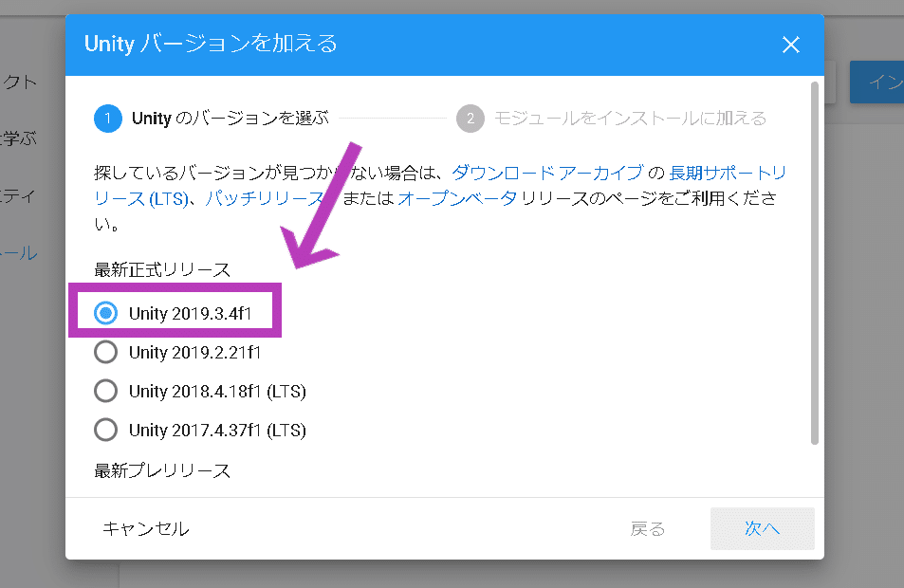Image resolution: width=904 pixels, height=588 pixels.
Task: Select Unity 2018.4.18f1 (LTS) radio button
Action: [105, 391]
